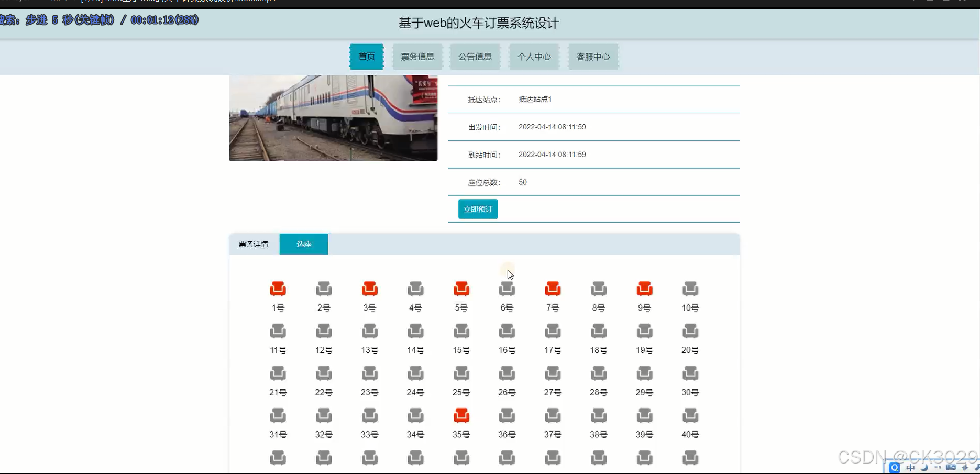Pick seat 29号 icon
Viewport: 980px width, 474px height.
644,373
